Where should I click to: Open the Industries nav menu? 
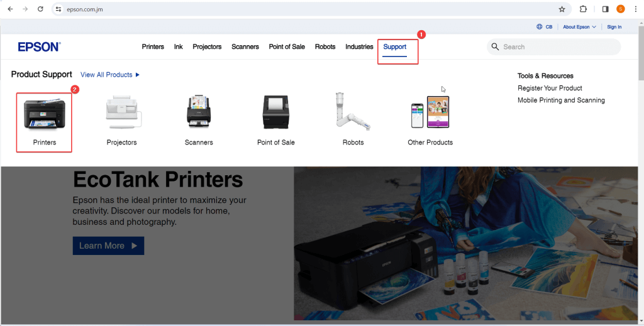coord(359,46)
